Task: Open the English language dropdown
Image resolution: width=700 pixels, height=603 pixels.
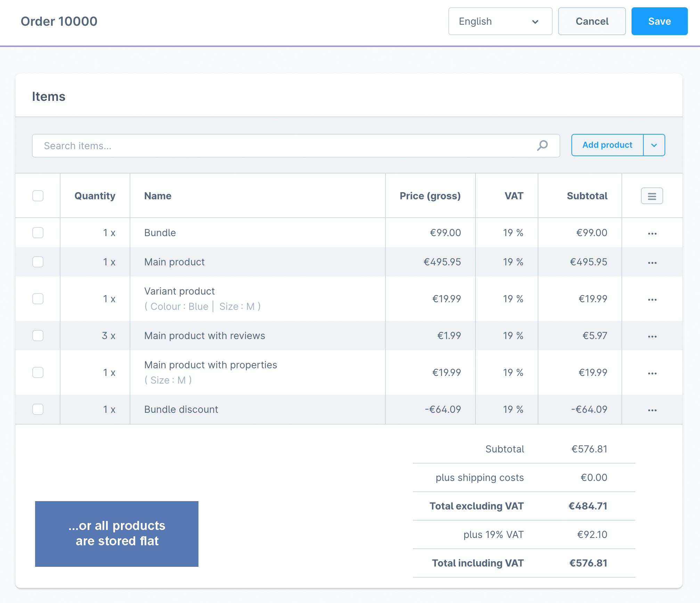Action: 500,21
